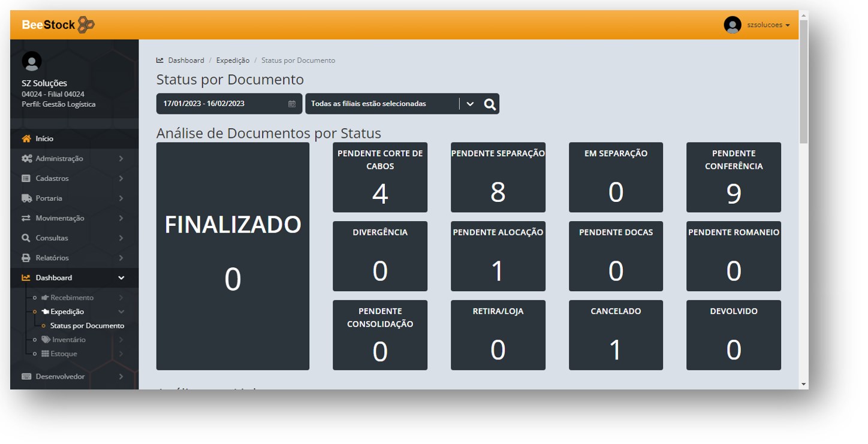
Task: Click the truck icon for Portaria
Action: point(26,198)
